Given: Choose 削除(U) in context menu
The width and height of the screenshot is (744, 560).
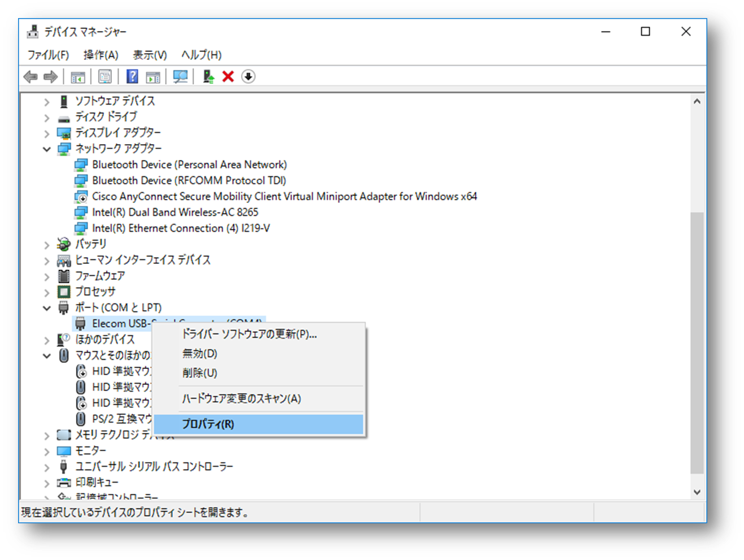Looking at the screenshot, I should pos(259,373).
